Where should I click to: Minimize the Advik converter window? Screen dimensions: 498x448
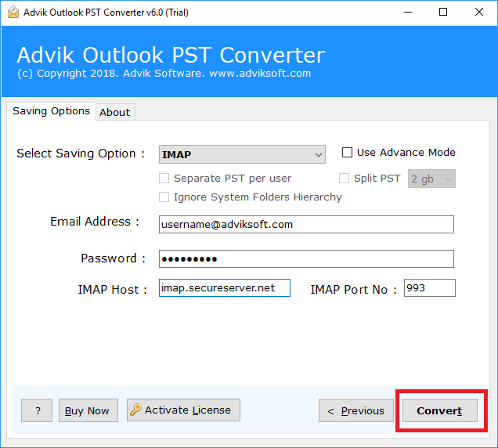point(408,12)
